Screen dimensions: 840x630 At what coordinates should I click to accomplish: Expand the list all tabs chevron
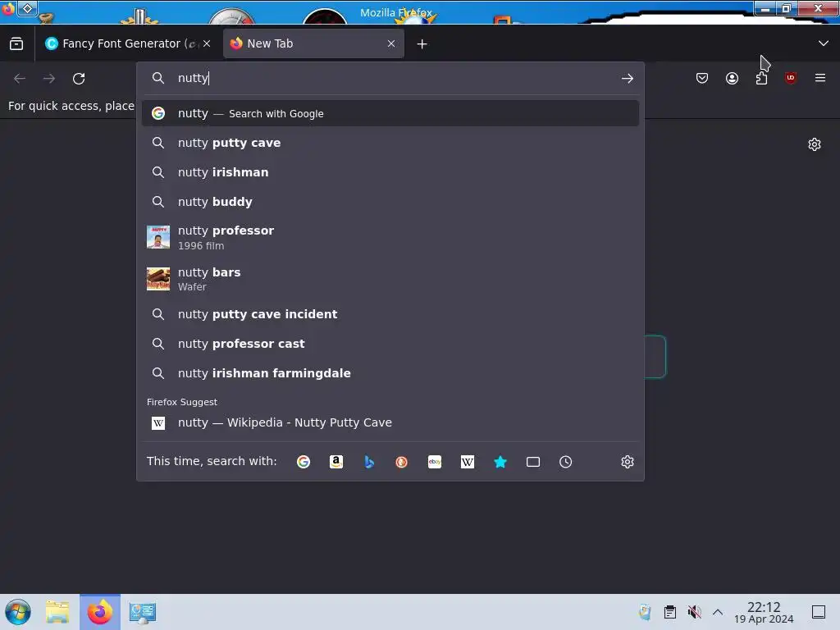(824, 43)
